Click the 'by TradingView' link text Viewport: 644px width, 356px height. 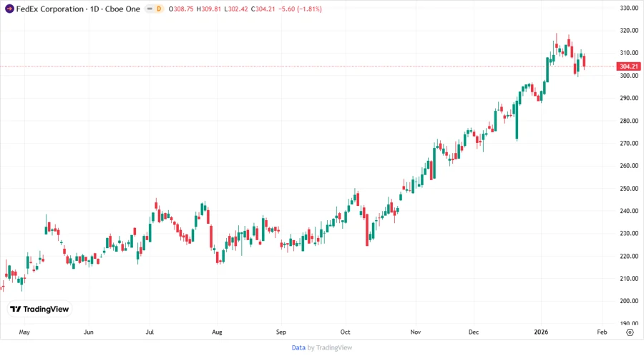(x=329, y=347)
